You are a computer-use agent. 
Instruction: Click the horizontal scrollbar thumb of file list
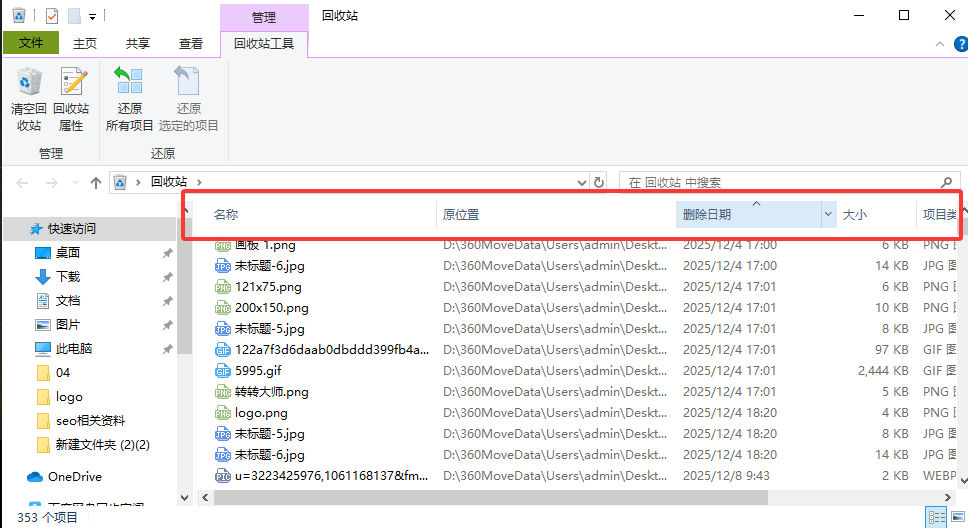point(491,497)
